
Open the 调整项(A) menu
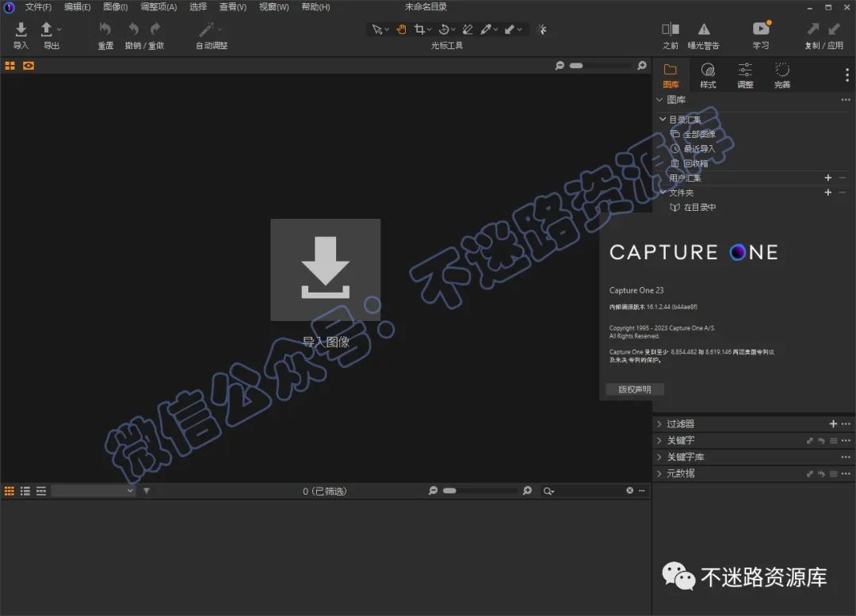(x=159, y=7)
